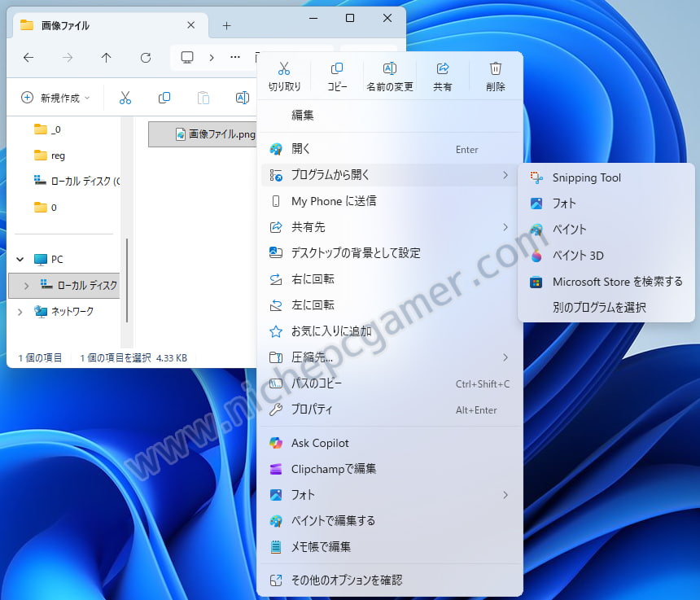Click the Delete trash icon
The image size is (700, 600).
496,68
